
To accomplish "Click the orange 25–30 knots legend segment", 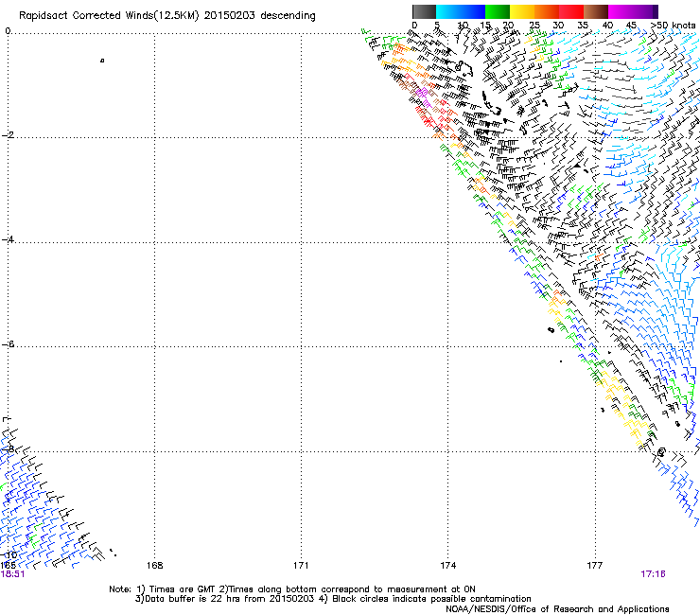I will click(x=547, y=11).
